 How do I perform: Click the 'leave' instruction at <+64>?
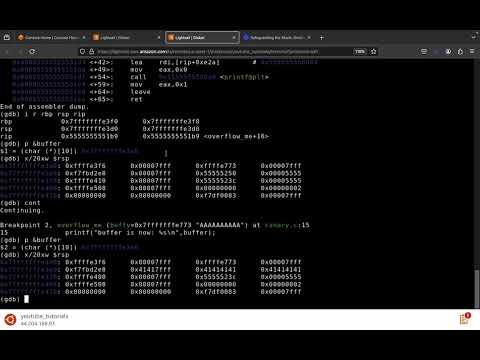pos(140,92)
